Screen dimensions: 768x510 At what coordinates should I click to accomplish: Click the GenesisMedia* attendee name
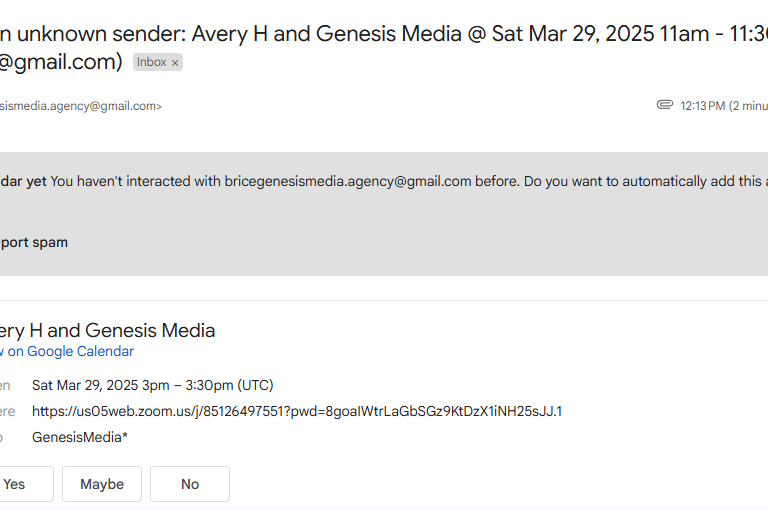(80, 437)
